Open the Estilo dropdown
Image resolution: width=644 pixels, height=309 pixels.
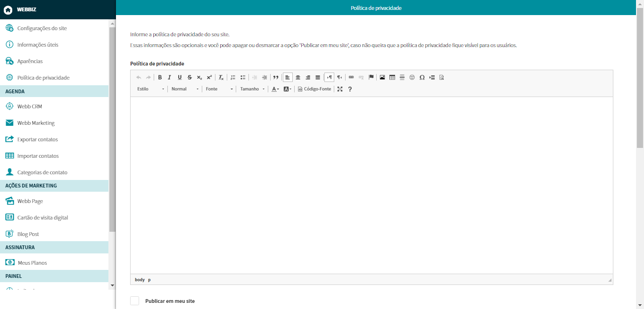pyautogui.click(x=151, y=89)
